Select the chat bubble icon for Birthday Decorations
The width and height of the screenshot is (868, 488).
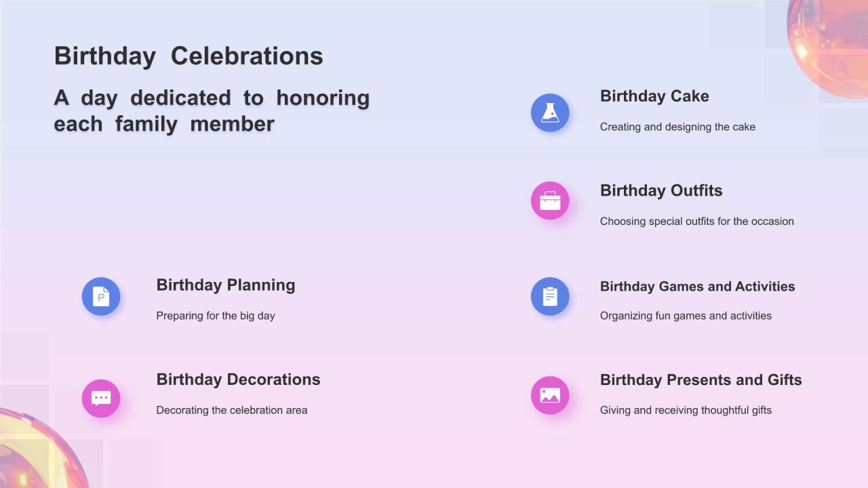tap(101, 399)
